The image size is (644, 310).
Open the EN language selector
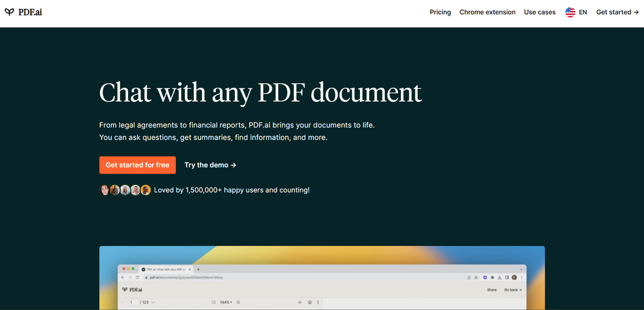click(x=576, y=12)
